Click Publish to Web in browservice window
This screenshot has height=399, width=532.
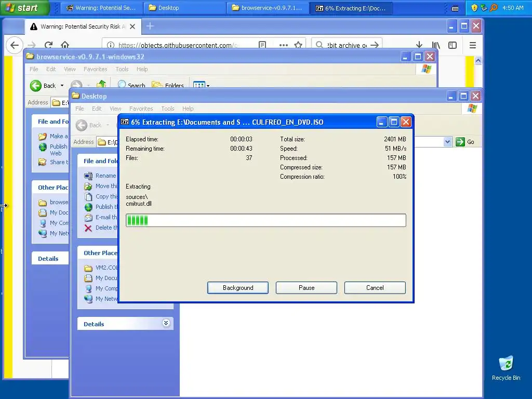click(x=53, y=150)
